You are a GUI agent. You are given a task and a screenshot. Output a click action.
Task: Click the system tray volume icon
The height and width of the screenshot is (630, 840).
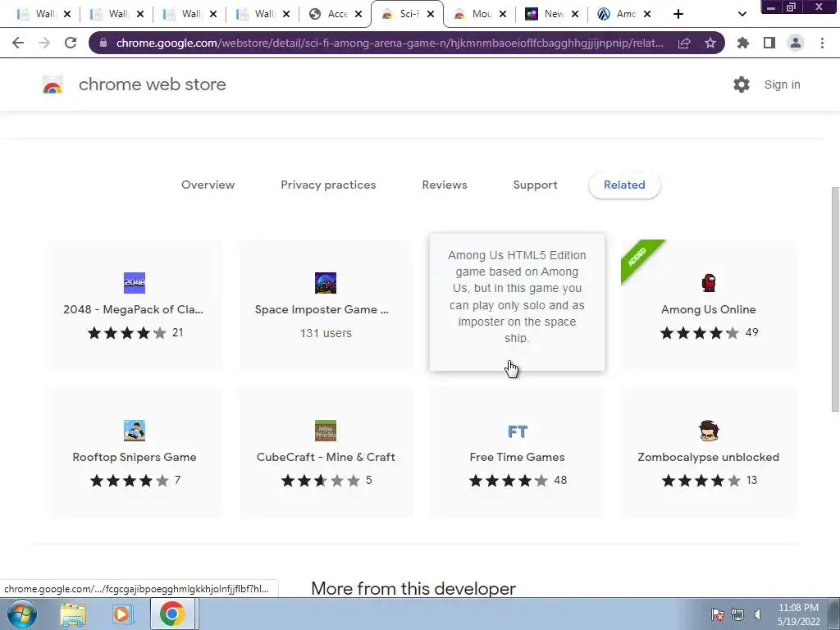757,615
